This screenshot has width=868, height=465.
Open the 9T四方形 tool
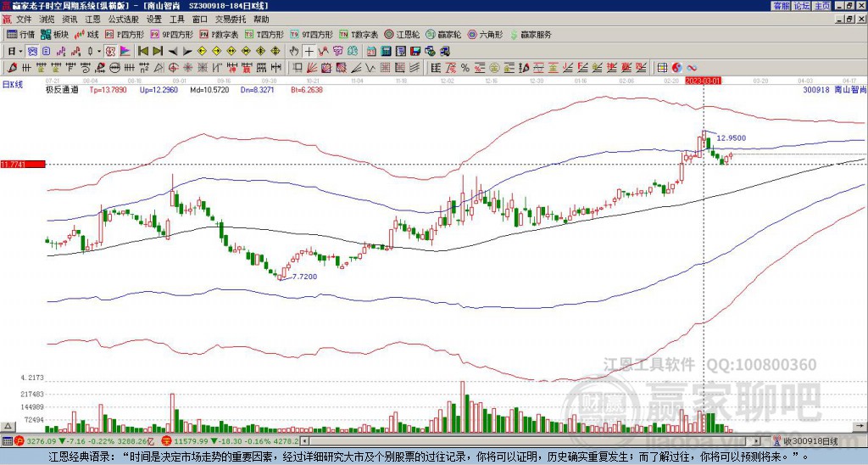312,34
